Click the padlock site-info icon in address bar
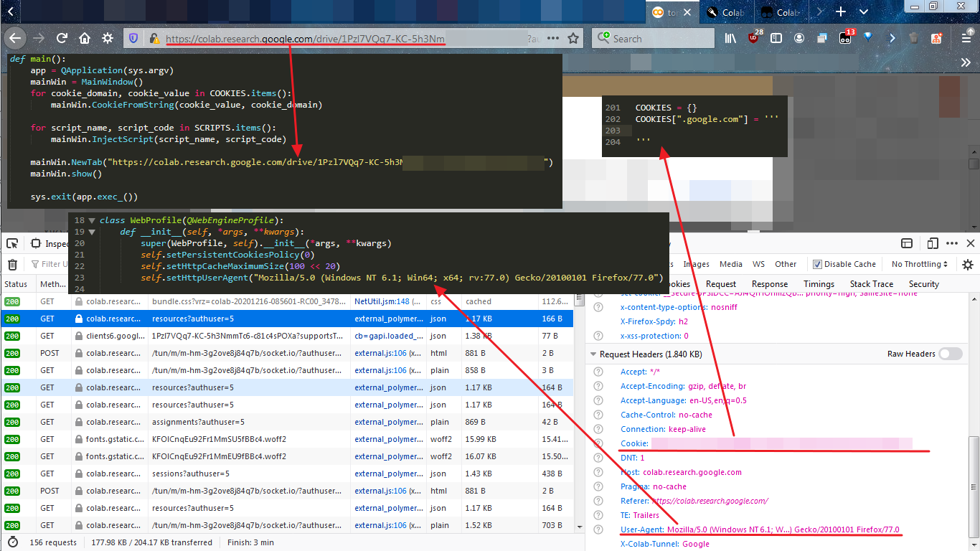Viewport: 980px width, 551px height. (x=154, y=39)
